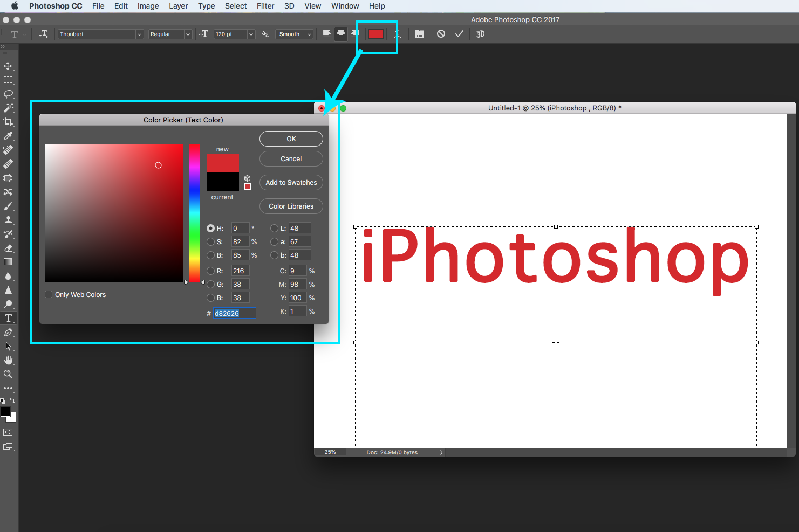799x532 pixels.
Task: Select the Lasso tool
Action: click(8, 94)
